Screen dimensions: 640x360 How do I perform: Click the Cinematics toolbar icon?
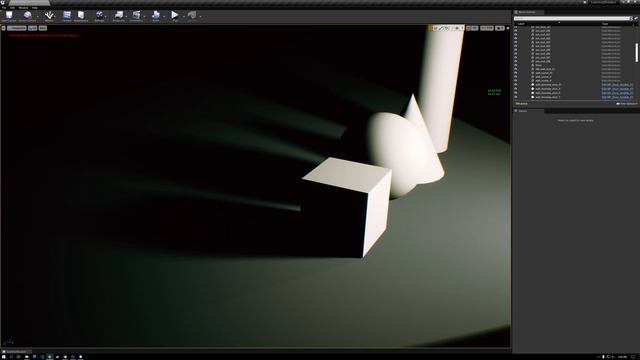click(136, 16)
